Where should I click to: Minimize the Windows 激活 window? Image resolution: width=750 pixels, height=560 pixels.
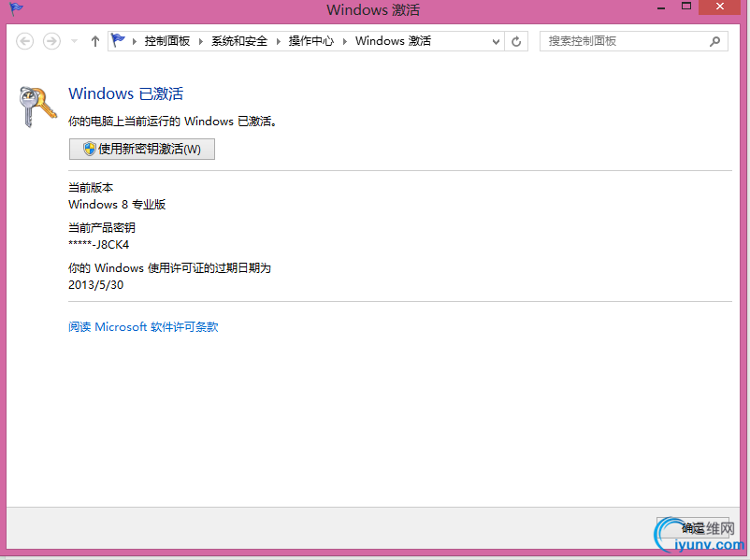pyautogui.click(x=661, y=7)
